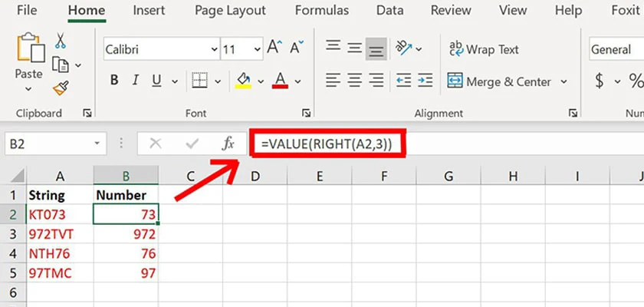This screenshot has height=307, width=644.
Task: Click Insert Function fx icon
Action: (x=228, y=144)
